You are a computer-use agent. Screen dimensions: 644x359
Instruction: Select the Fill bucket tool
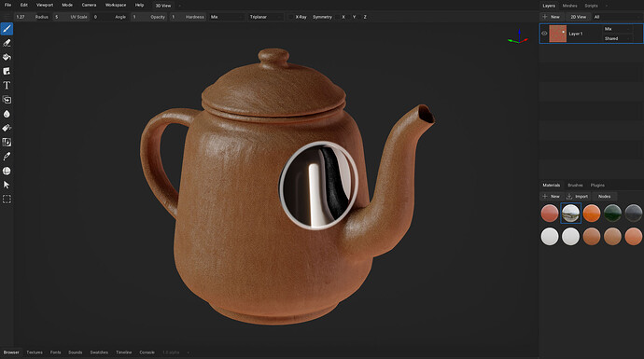pos(7,57)
